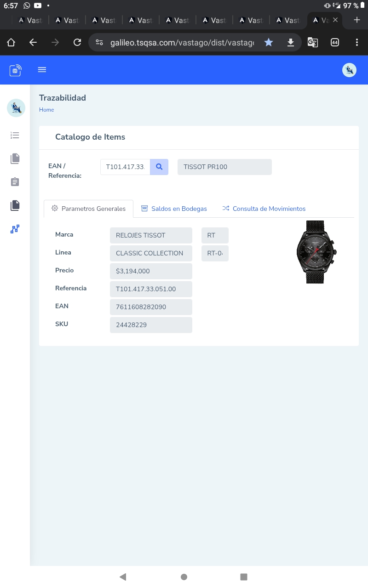Click the RT brand code field
Screen dimensions: 368x588
215,235
